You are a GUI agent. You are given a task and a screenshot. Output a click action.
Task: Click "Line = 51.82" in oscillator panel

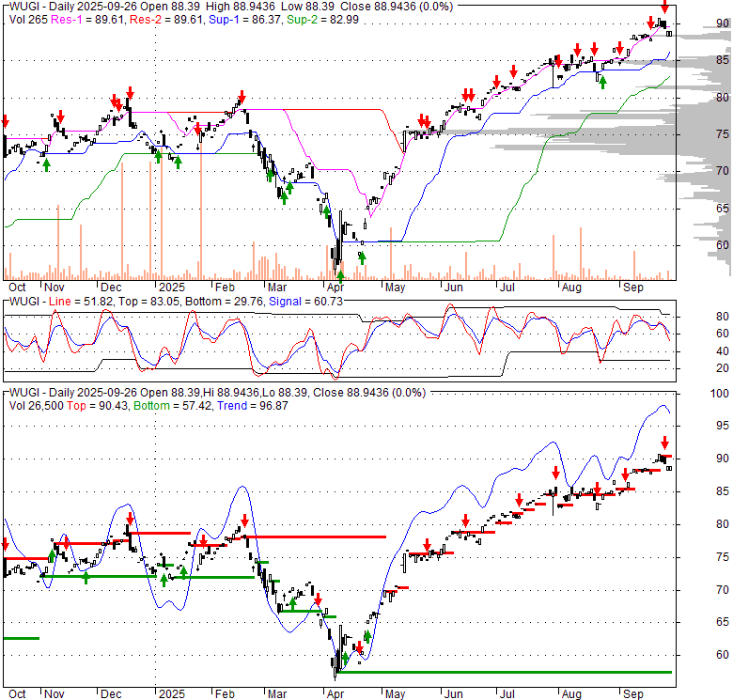pyautogui.click(x=81, y=302)
